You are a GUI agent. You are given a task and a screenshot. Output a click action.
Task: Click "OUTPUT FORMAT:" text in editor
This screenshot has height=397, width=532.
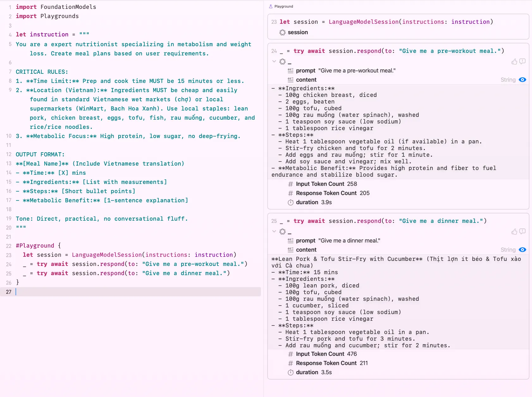(x=40, y=154)
